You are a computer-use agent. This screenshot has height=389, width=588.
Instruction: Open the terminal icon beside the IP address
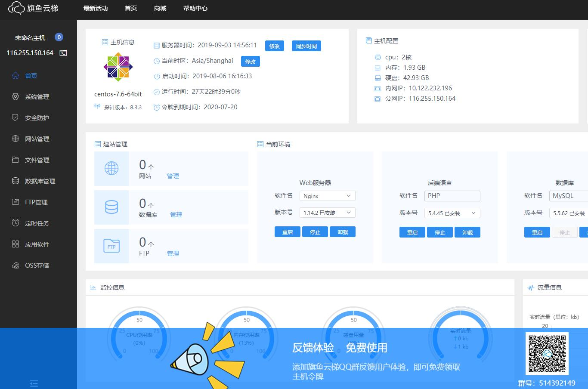point(63,53)
